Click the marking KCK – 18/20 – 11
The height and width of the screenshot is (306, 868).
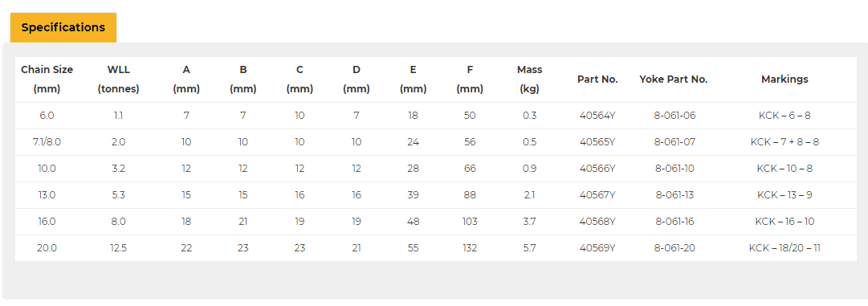[784, 248]
